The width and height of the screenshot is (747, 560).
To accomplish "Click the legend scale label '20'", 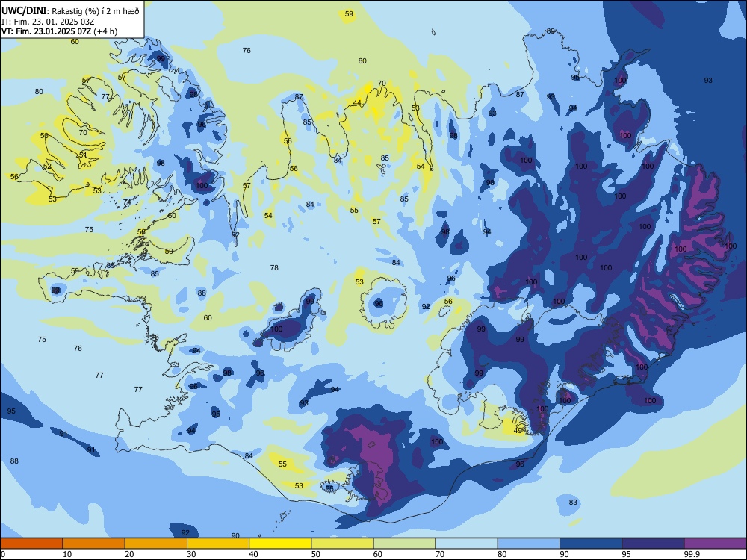I will (129, 554).
